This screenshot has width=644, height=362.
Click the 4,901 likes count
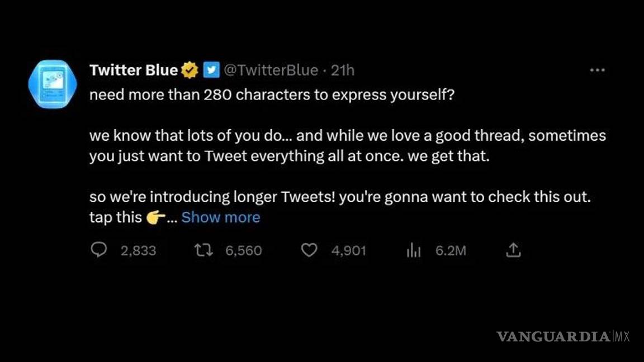pos(348,251)
